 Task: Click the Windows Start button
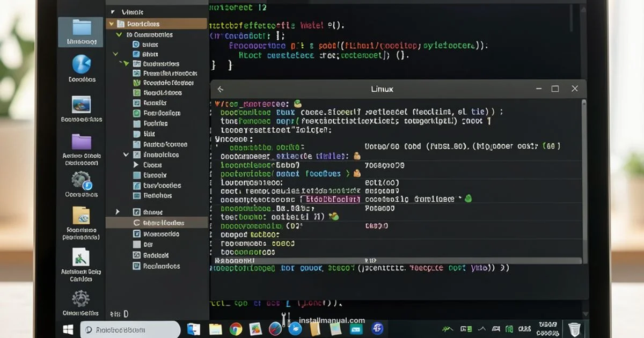tap(68, 329)
